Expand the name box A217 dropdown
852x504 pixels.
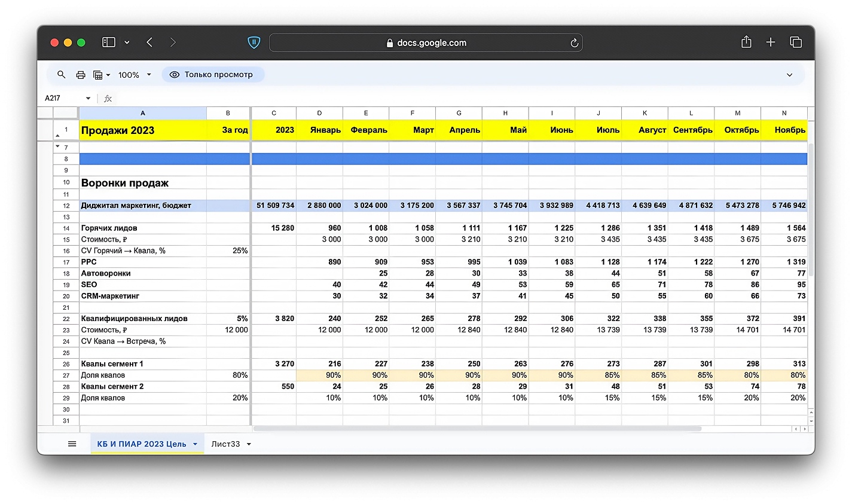(88, 98)
